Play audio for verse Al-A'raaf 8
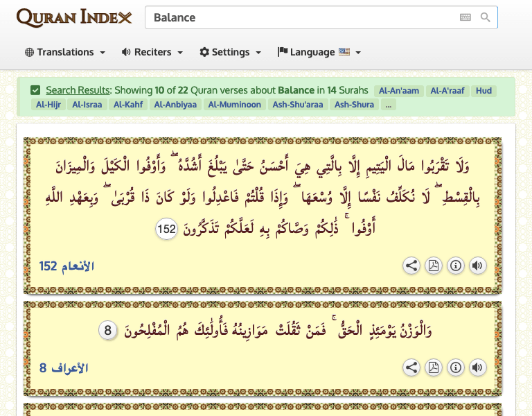This screenshot has width=532, height=416. 477,367
